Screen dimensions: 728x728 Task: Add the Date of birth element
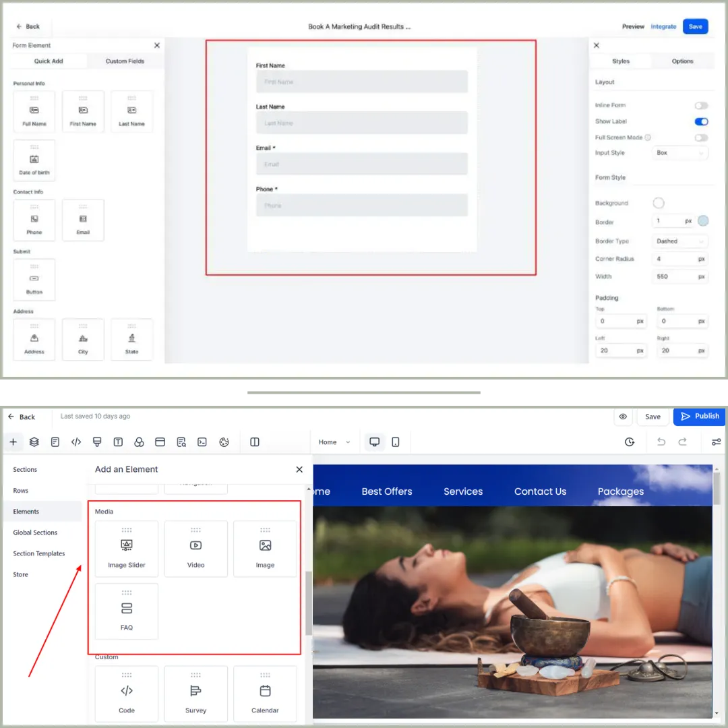point(34,160)
